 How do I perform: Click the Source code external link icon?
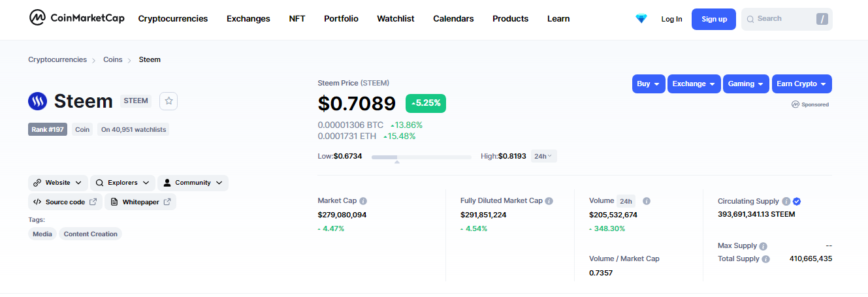point(93,202)
